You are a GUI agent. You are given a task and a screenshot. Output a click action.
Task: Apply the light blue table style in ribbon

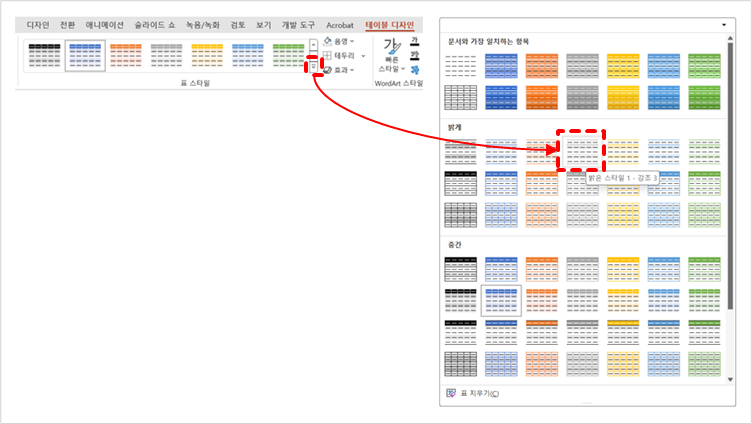248,55
